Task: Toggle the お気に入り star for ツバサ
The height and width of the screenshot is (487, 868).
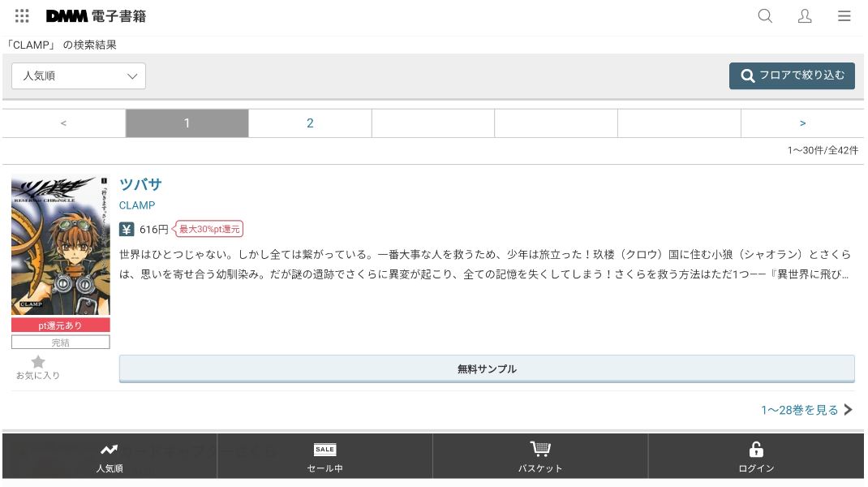Action: point(38,363)
